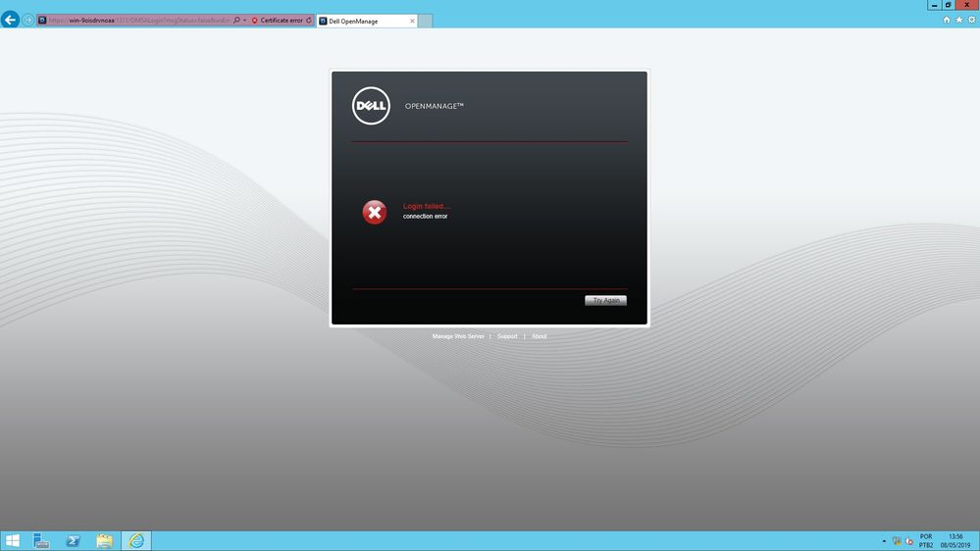This screenshot has height=551, width=980.
Task: Go to the browser Home page icon
Action: click(947, 20)
